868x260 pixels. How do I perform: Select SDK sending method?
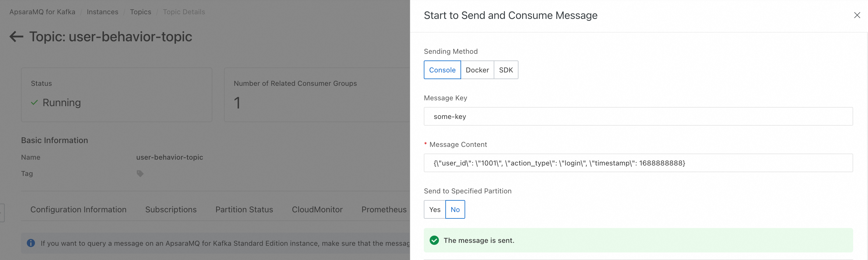click(506, 70)
